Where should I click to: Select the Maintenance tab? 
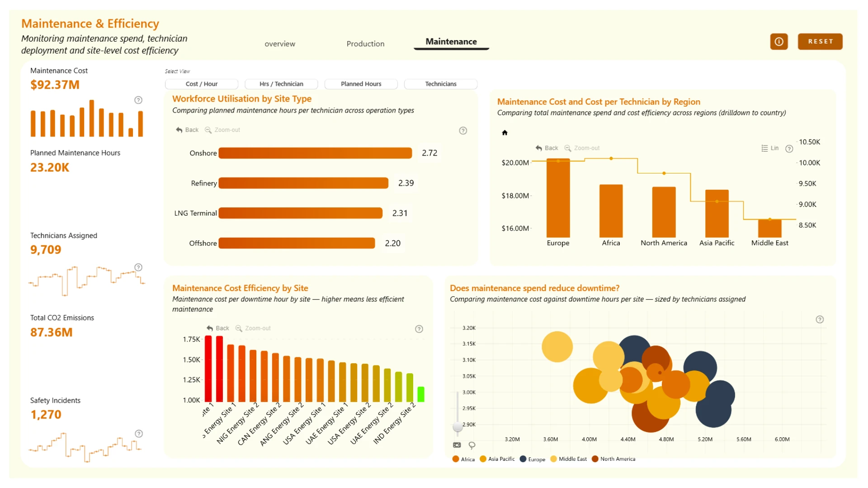coord(451,42)
